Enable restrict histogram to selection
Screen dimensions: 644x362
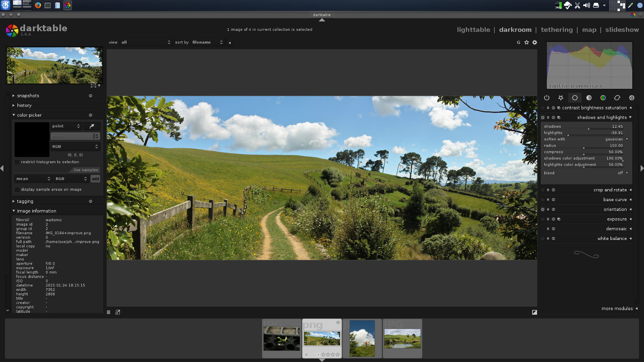pyautogui.click(x=17, y=162)
